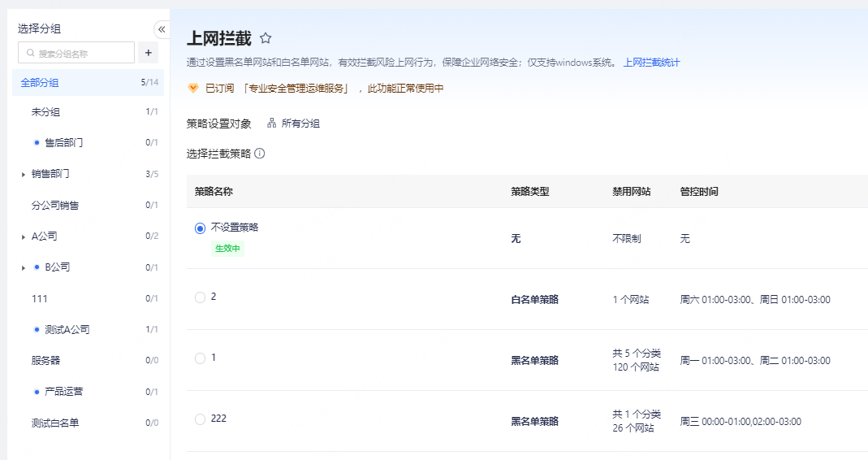Image resolution: width=868 pixels, height=460 pixels.
Task: Click the plus icon to add group
Action: [x=148, y=53]
